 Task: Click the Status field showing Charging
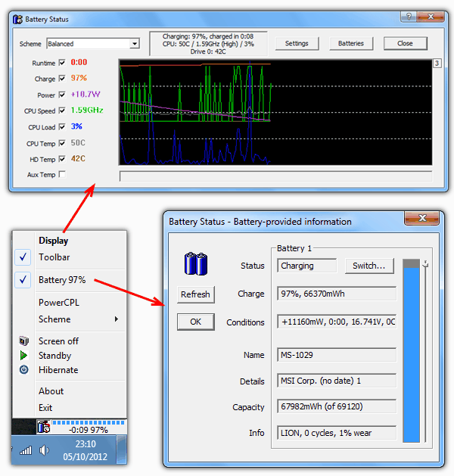[x=306, y=266]
